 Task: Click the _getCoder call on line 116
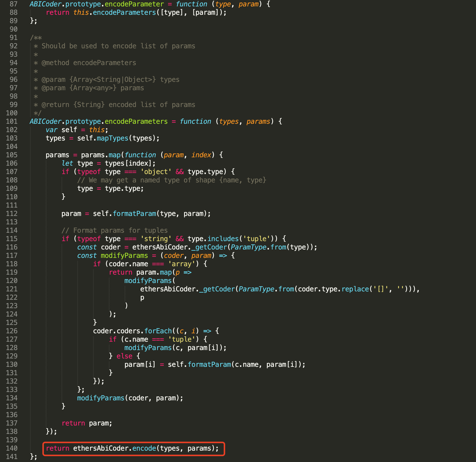tap(209, 247)
